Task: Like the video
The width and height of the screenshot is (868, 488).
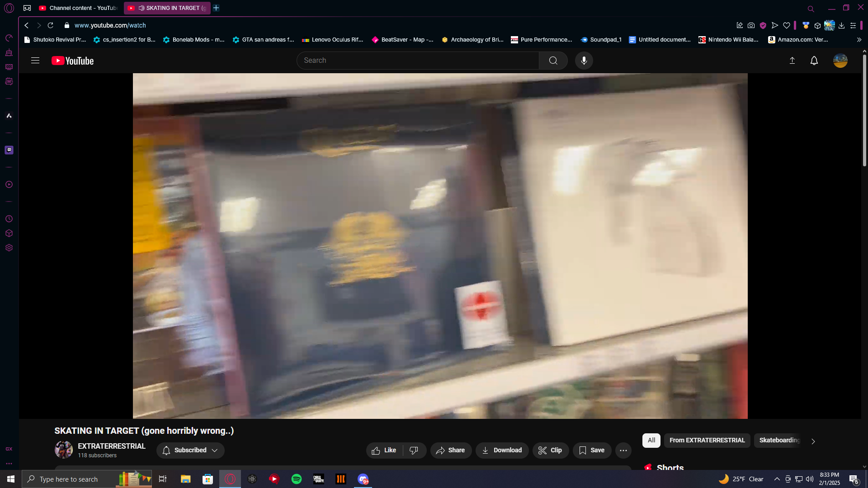Action: click(384, 450)
